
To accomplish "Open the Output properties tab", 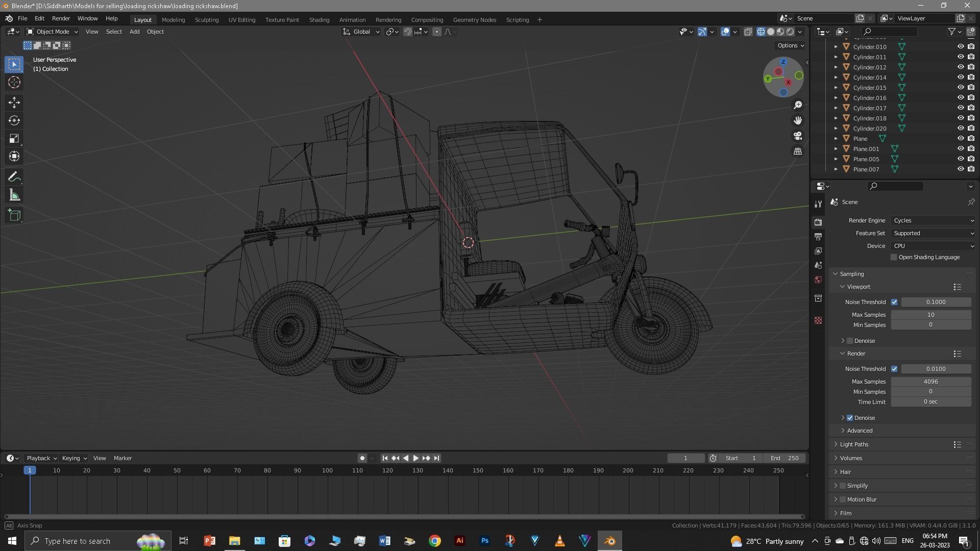I will (x=818, y=237).
